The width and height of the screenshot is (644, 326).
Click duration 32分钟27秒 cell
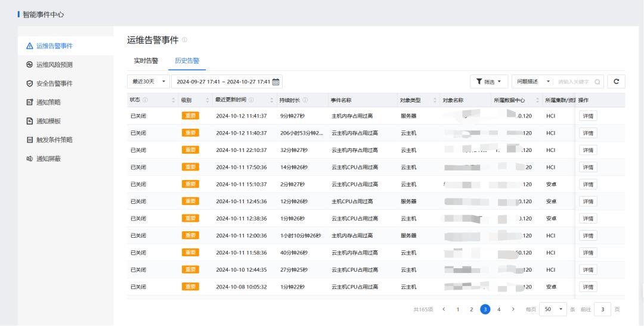[293, 150]
